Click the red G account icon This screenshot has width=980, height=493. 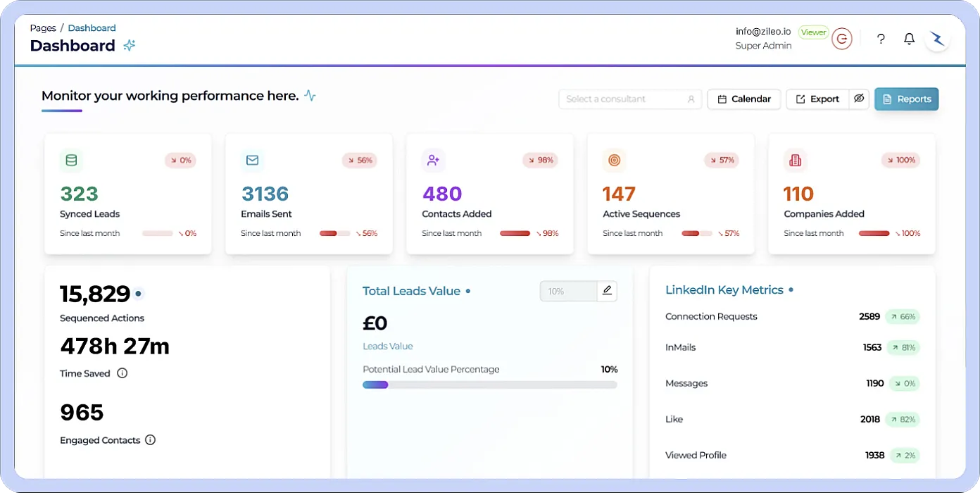841,39
